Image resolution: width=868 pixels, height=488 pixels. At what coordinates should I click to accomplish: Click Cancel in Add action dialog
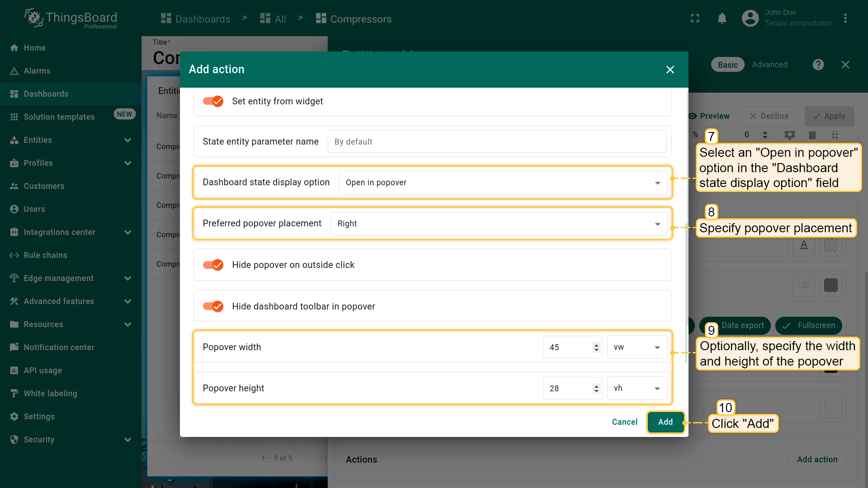click(x=624, y=422)
